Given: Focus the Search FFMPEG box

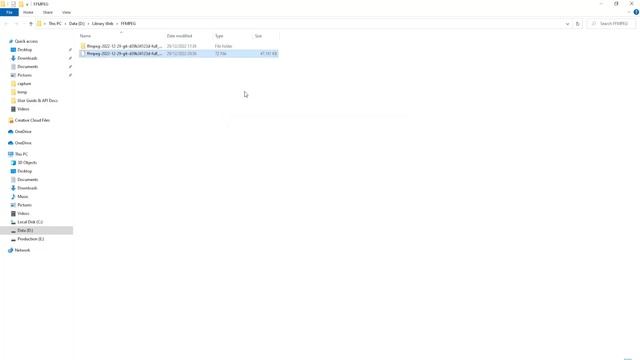Looking at the screenshot, I should point(611,24).
